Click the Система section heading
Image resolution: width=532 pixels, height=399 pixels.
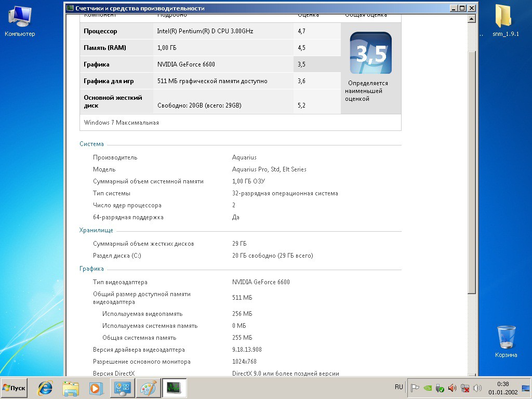click(91, 144)
